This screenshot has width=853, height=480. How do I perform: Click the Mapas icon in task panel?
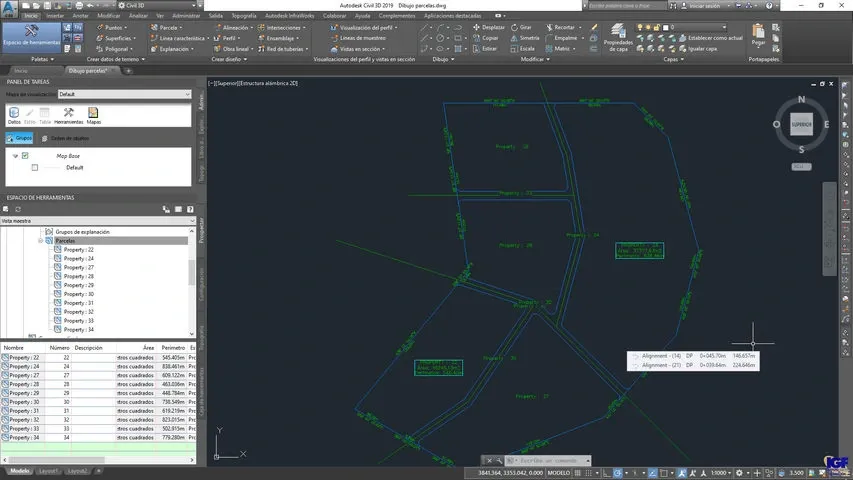94,115
